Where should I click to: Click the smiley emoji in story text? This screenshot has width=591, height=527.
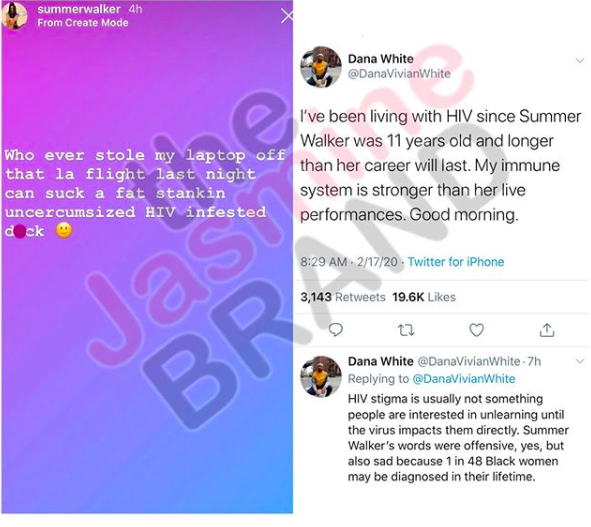(64, 230)
